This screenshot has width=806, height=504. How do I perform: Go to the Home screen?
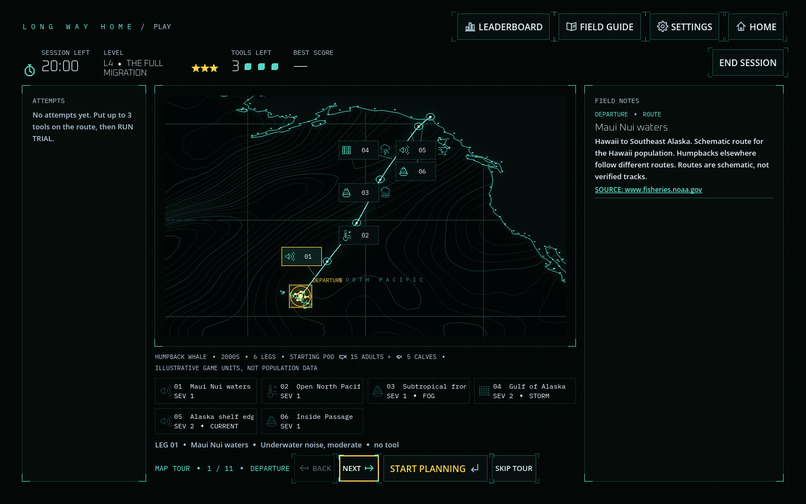click(x=756, y=27)
